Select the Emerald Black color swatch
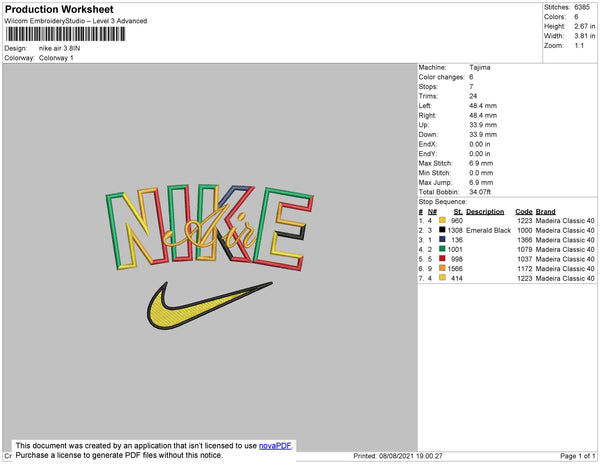Viewport: 600px width, 464px height. (x=442, y=230)
